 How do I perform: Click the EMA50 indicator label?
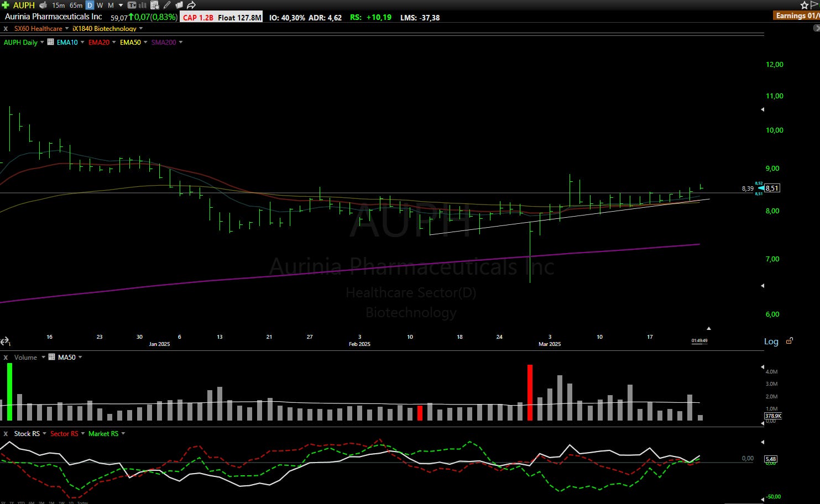click(x=130, y=42)
